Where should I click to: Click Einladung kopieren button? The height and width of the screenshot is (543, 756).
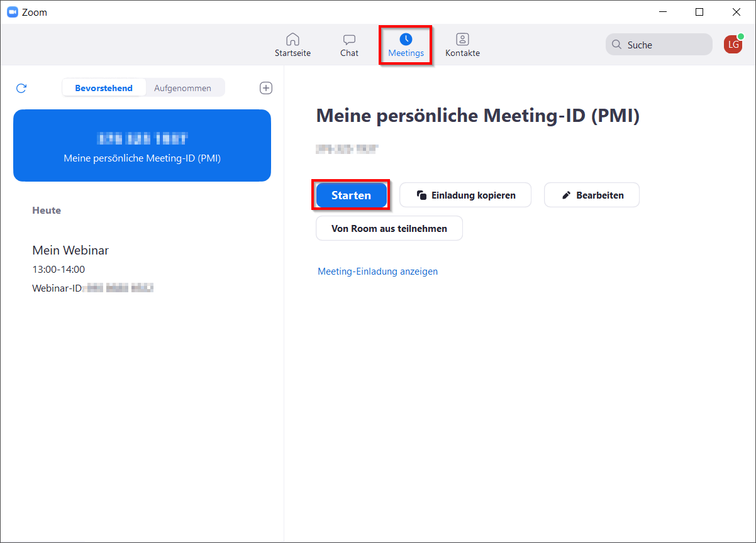pos(465,195)
